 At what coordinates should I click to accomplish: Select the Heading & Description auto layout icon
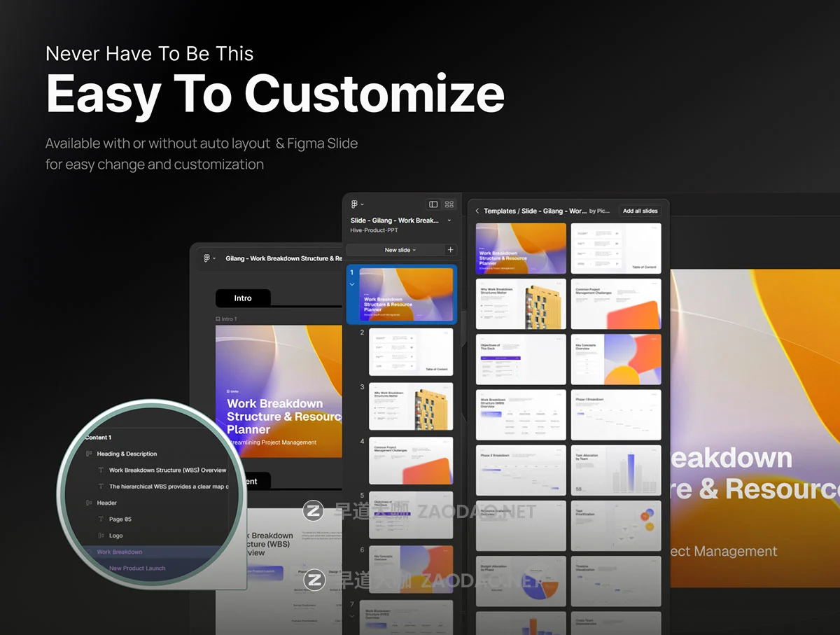tap(89, 454)
